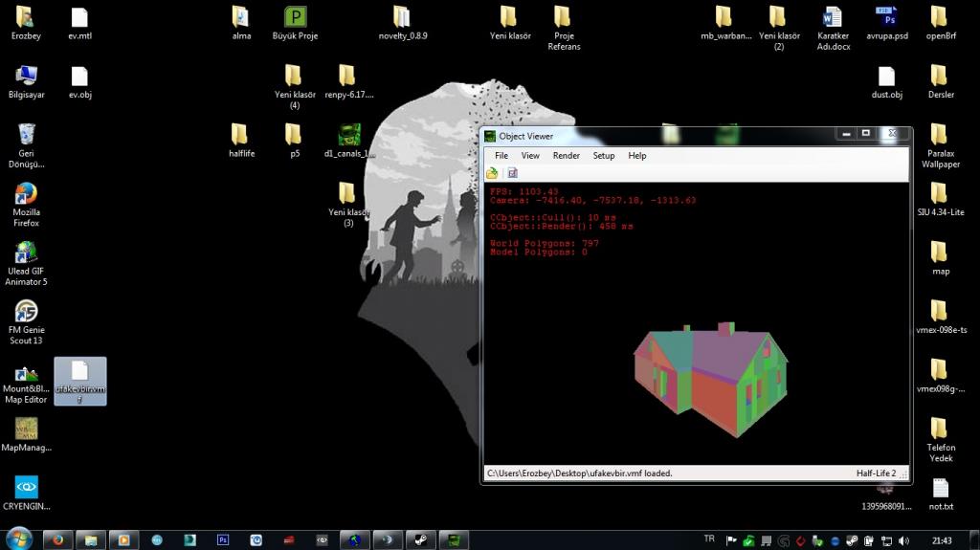This screenshot has width=980, height=550.
Task: Select the 1395968091 file on desktop
Action: (x=886, y=496)
